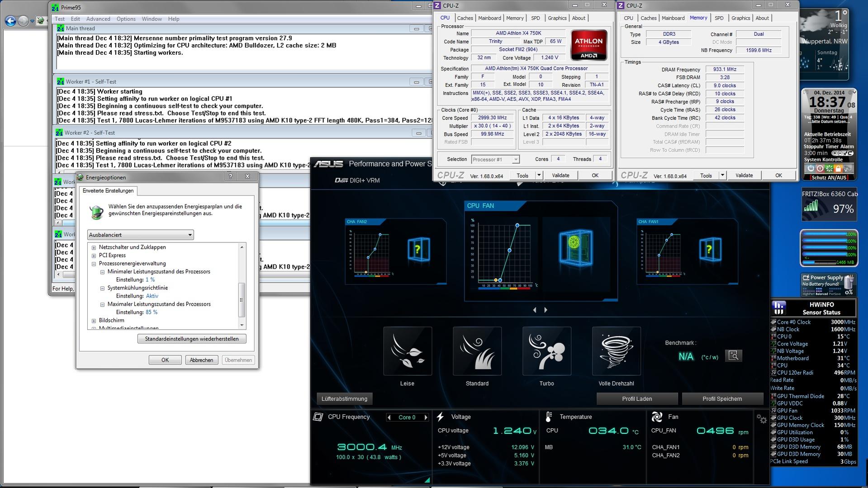Click the Fan section spinner icon
The image size is (868, 488).
(x=657, y=417)
